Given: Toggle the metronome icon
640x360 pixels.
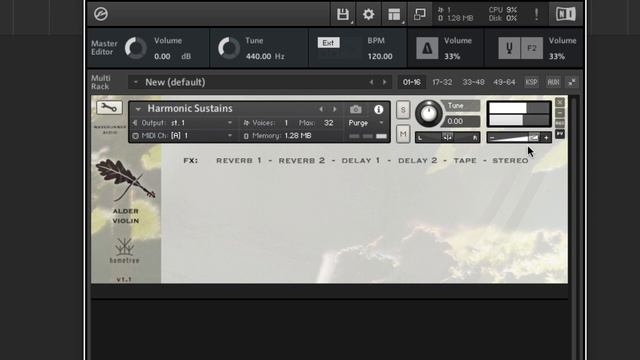Looking at the screenshot, I should point(427,48).
